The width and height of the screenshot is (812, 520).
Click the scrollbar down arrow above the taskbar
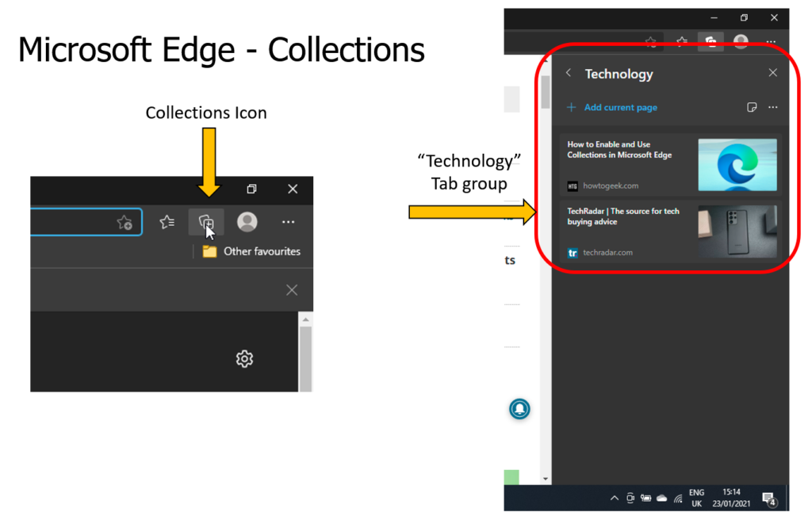(546, 479)
